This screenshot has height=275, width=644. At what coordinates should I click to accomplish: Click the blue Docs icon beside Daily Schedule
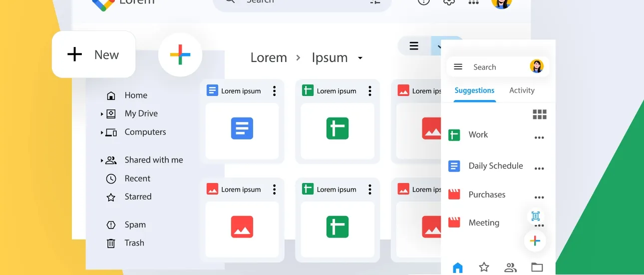454,166
